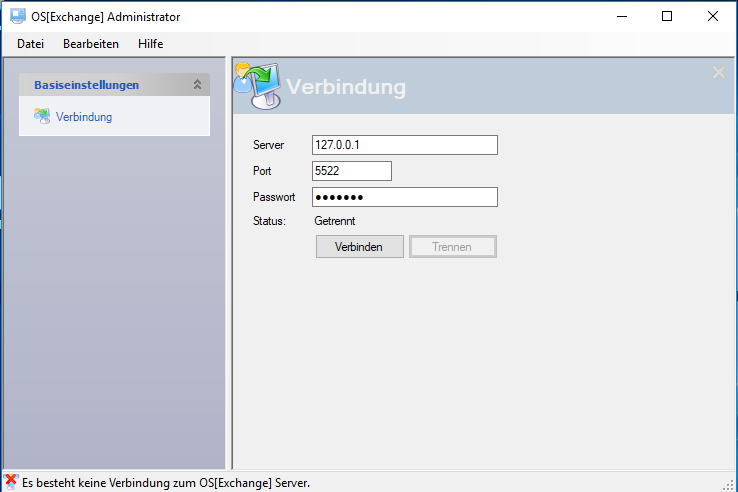Select the Passwort input field
This screenshot has height=492, width=738.
tap(404, 197)
